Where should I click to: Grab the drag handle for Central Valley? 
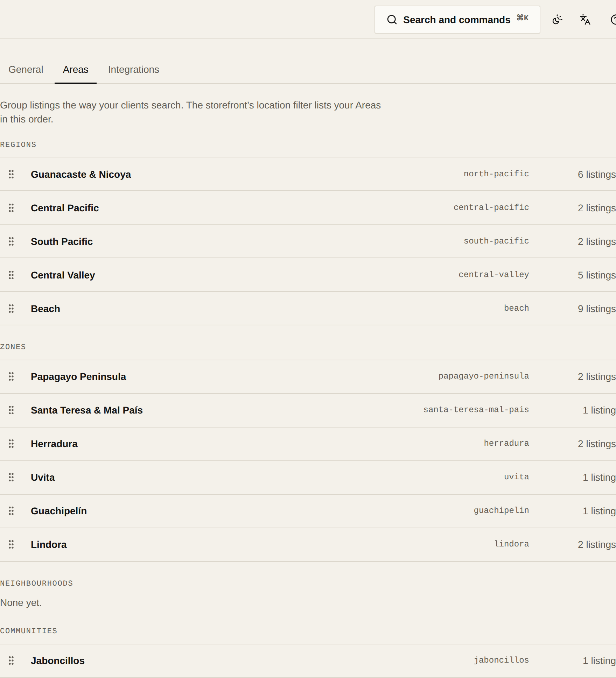click(11, 275)
